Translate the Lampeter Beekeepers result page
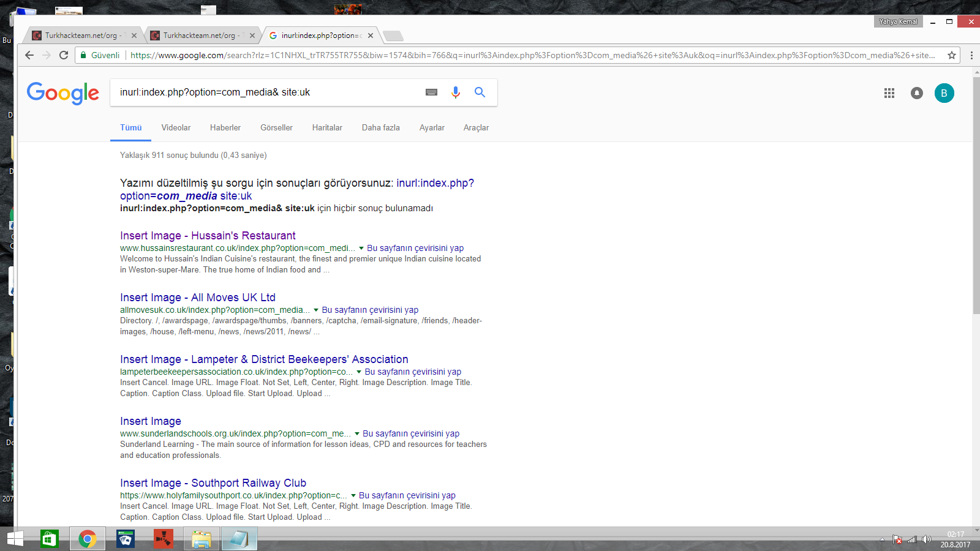The image size is (980, 551). (x=413, y=372)
